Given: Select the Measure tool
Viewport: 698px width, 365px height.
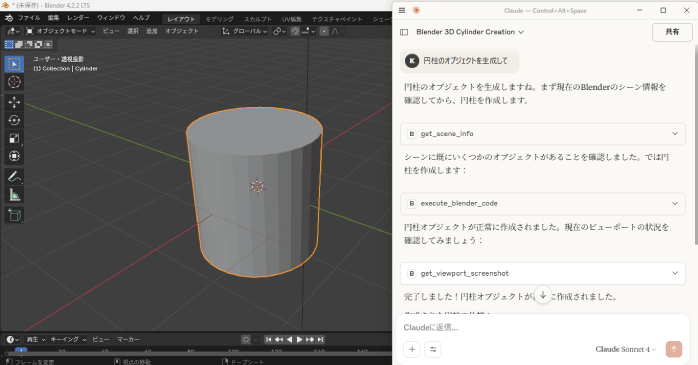Looking at the screenshot, I should (14, 195).
